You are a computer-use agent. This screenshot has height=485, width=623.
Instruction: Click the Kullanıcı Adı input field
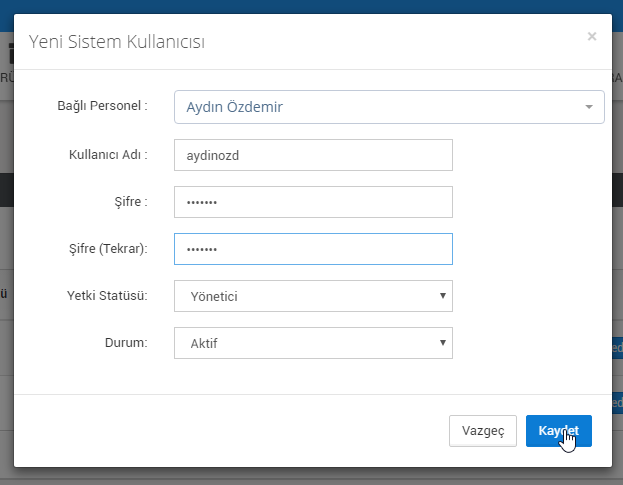313,155
